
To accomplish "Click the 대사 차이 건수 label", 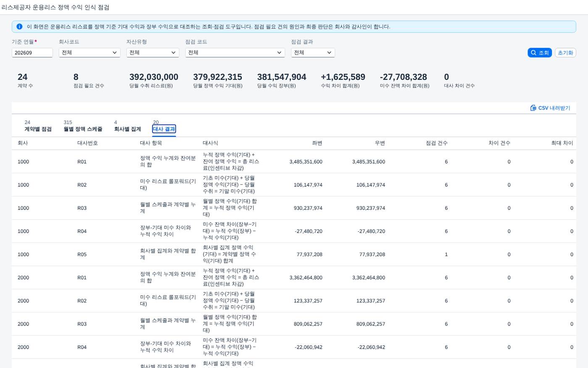I will [x=459, y=86].
